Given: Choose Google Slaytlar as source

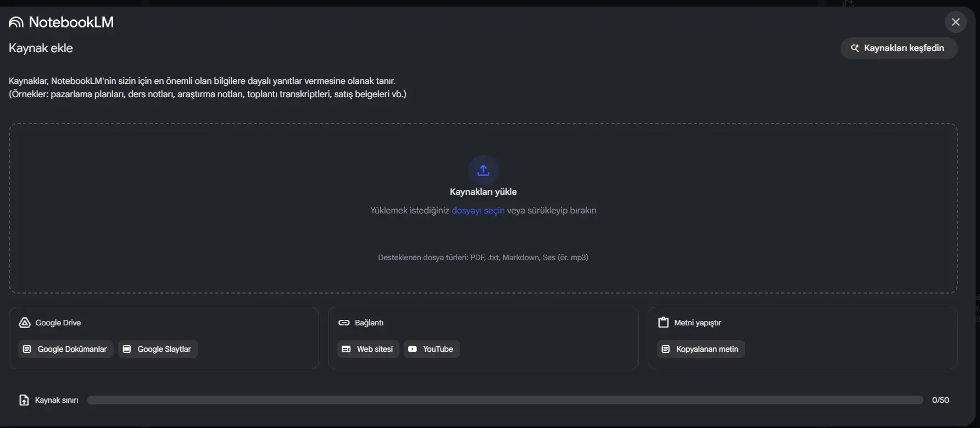Looking at the screenshot, I should [158, 349].
